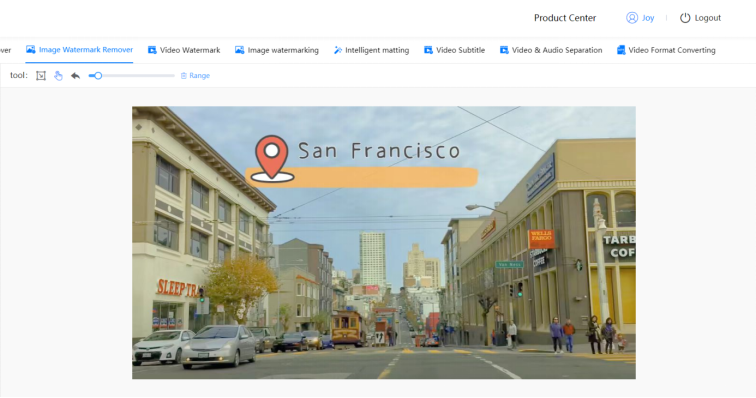This screenshot has width=756, height=398.
Task: Switch to the Video Subtitle tab
Action: coord(454,50)
